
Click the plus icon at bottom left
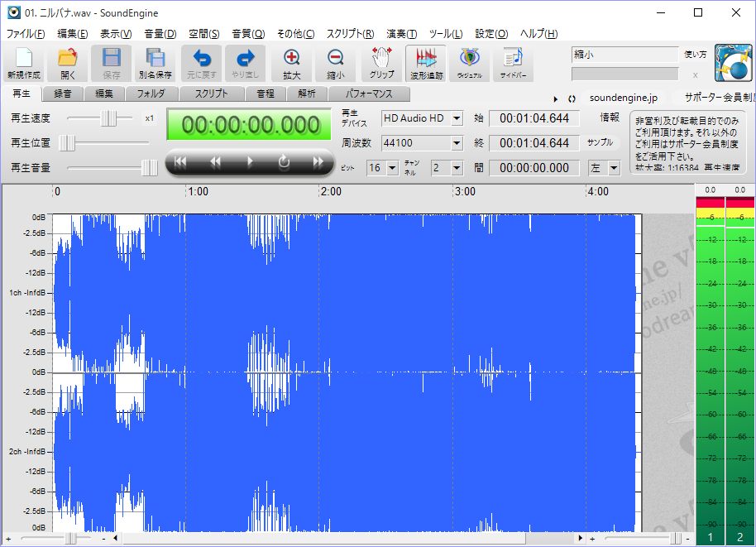coord(8,539)
